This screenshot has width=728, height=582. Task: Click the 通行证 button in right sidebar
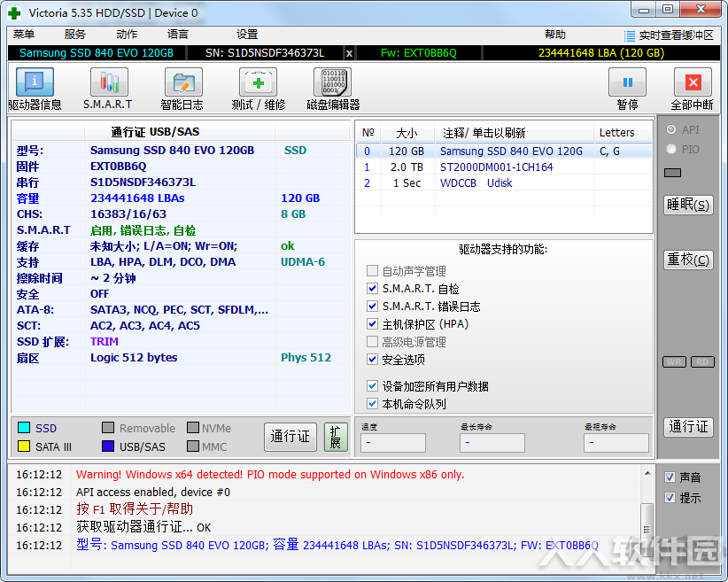tap(688, 426)
